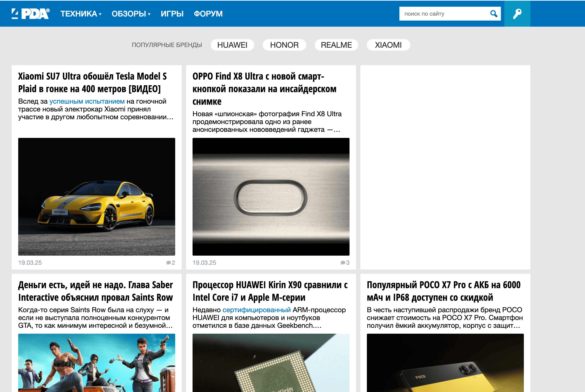Open the POCO X7 Pro article headline

click(443, 291)
